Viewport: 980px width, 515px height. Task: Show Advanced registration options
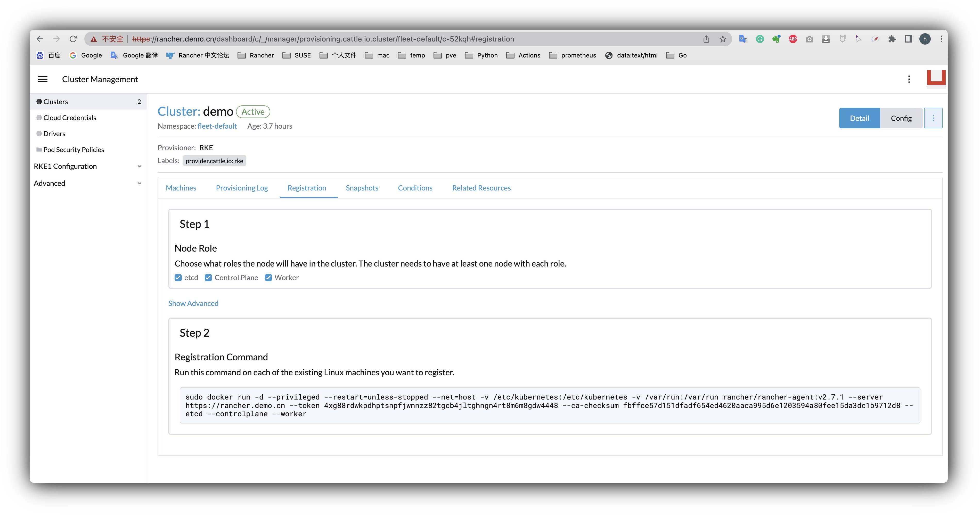193,303
